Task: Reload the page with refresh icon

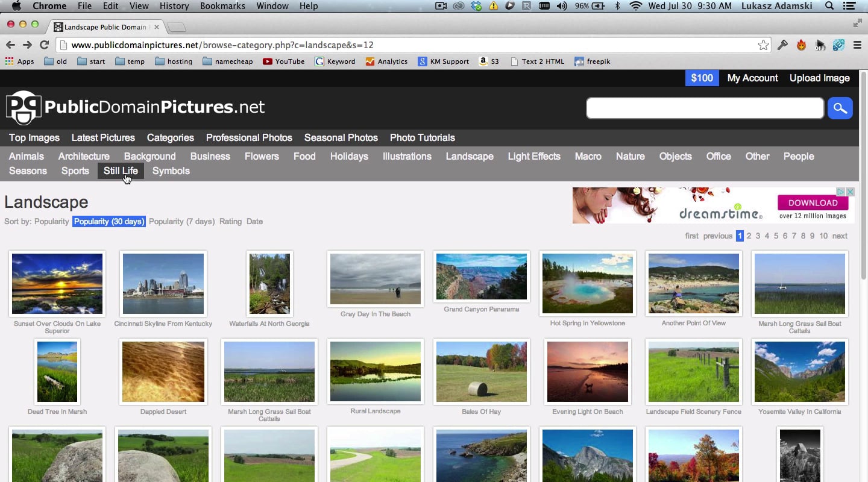Action: (x=44, y=45)
